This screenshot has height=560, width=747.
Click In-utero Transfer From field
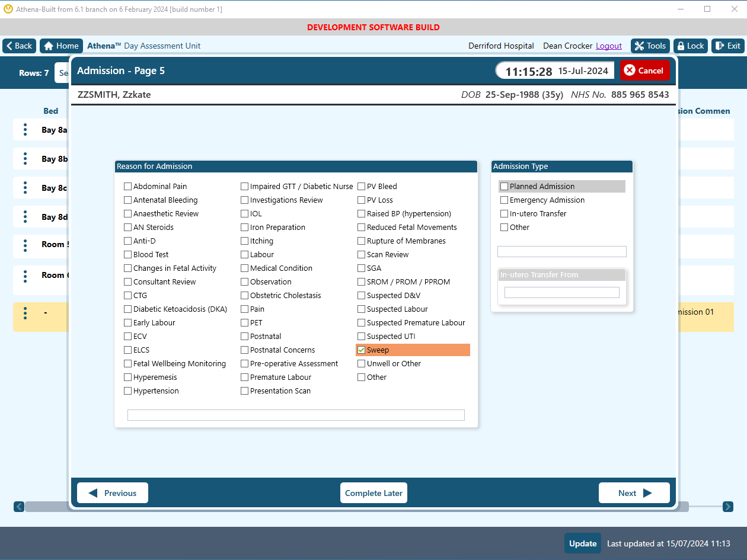pyautogui.click(x=562, y=292)
